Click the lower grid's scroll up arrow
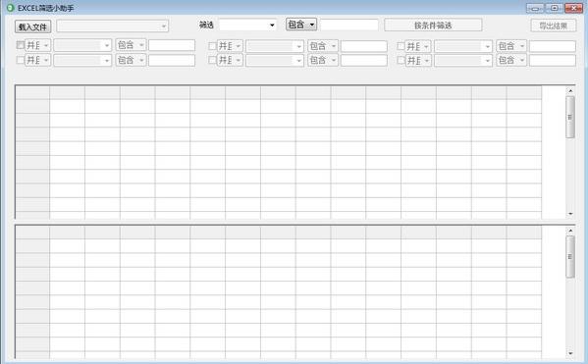Viewport: 588px width, 364px height. [570, 231]
